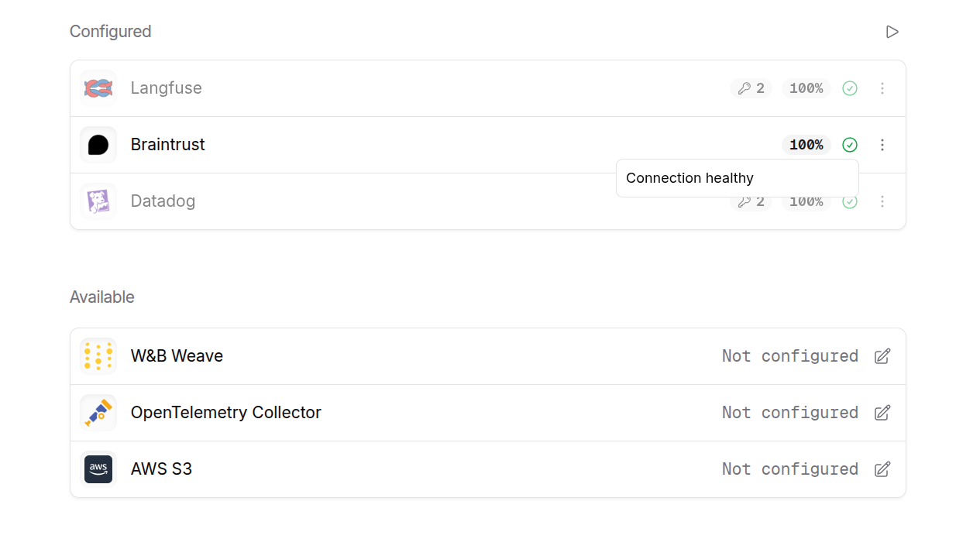This screenshot has width=980, height=539.
Task: Click Langfuse 100% success rate badge
Action: 806,88
